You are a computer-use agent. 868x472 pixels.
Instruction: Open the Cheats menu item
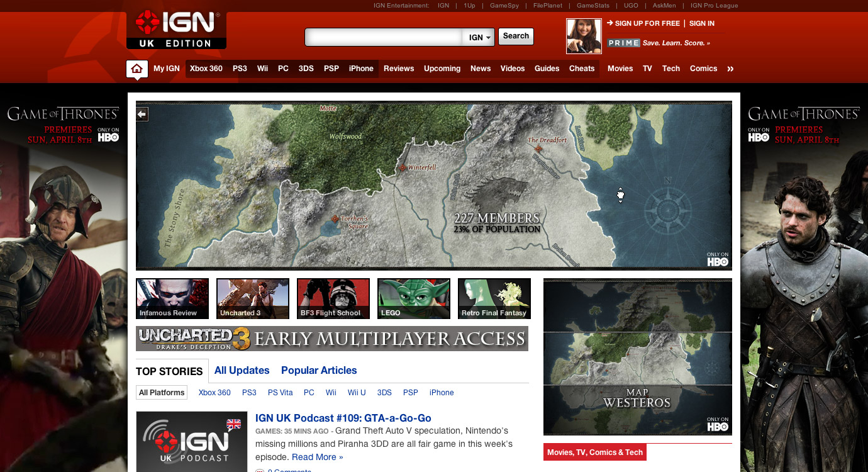(582, 69)
